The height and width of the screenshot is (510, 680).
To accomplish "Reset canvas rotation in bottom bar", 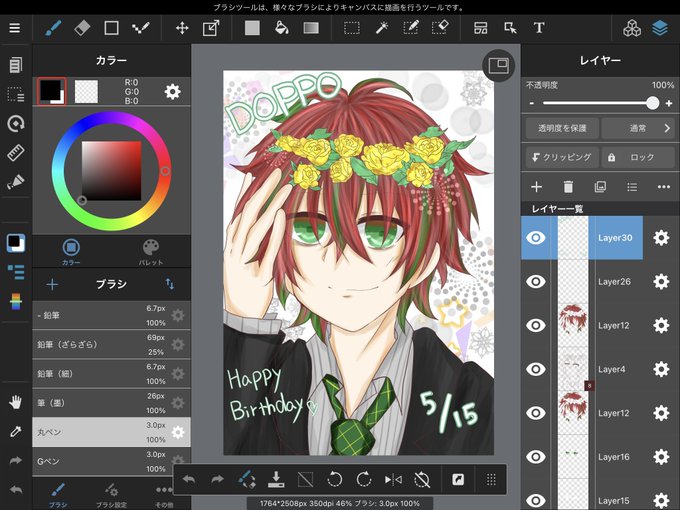I will 422,479.
